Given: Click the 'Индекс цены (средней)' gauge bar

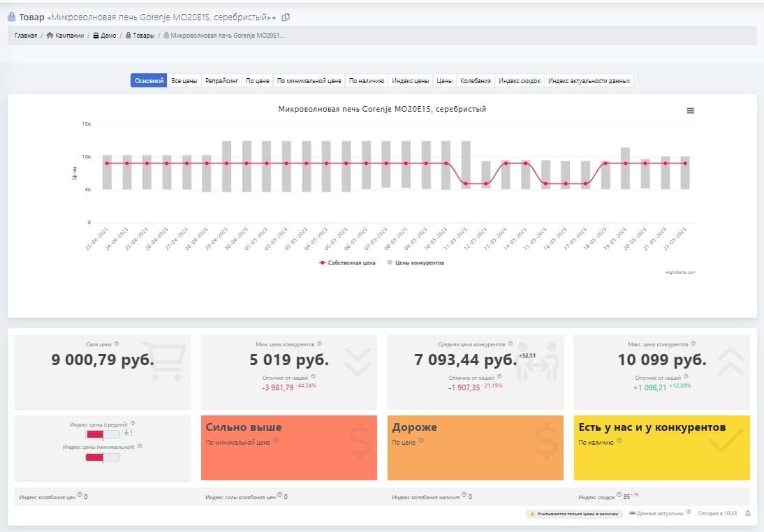Looking at the screenshot, I should 103,434.
